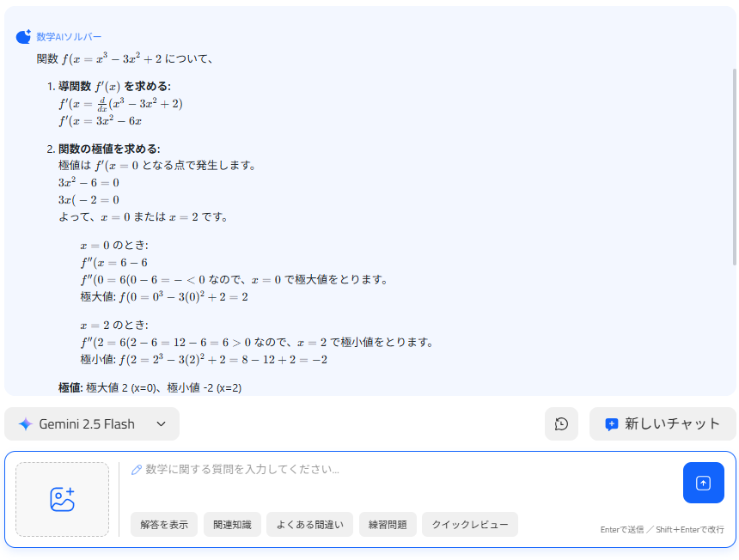Image resolution: width=739 pixels, height=560 pixels.
Task: Click the plus chat bubble icon
Action: pos(612,424)
